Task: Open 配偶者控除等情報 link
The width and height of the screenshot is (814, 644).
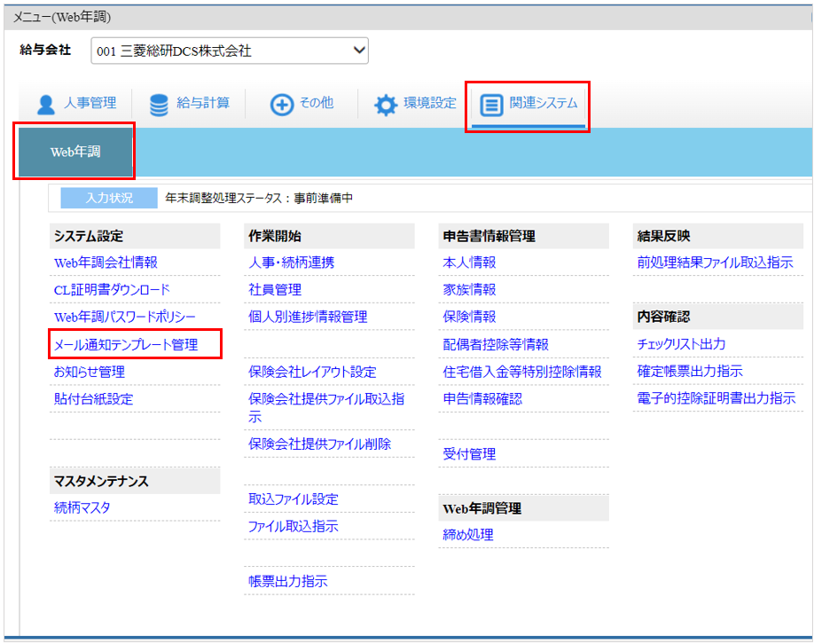Action: (496, 344)
